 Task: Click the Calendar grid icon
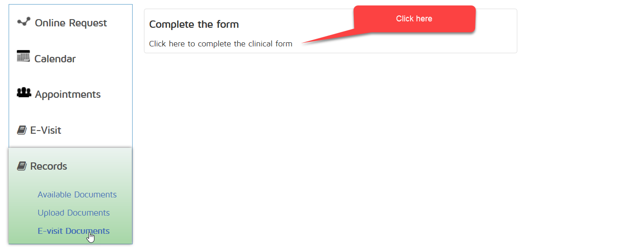click(x=23, y=56)
